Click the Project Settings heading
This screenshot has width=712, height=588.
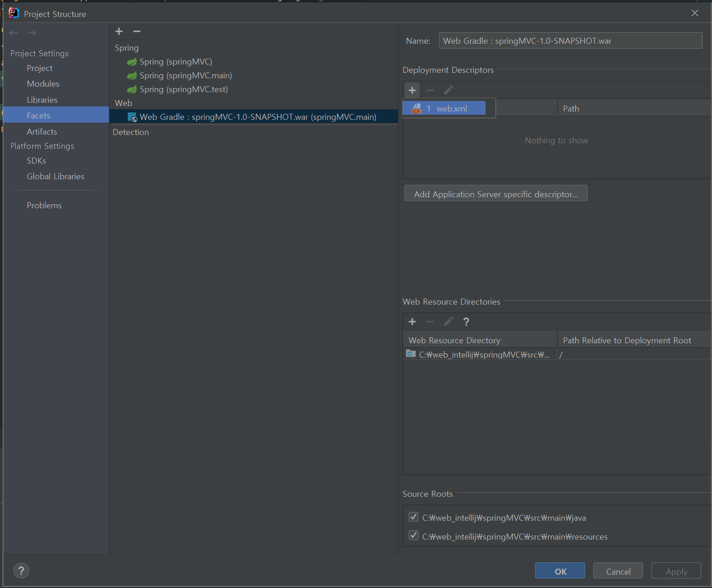40,53
